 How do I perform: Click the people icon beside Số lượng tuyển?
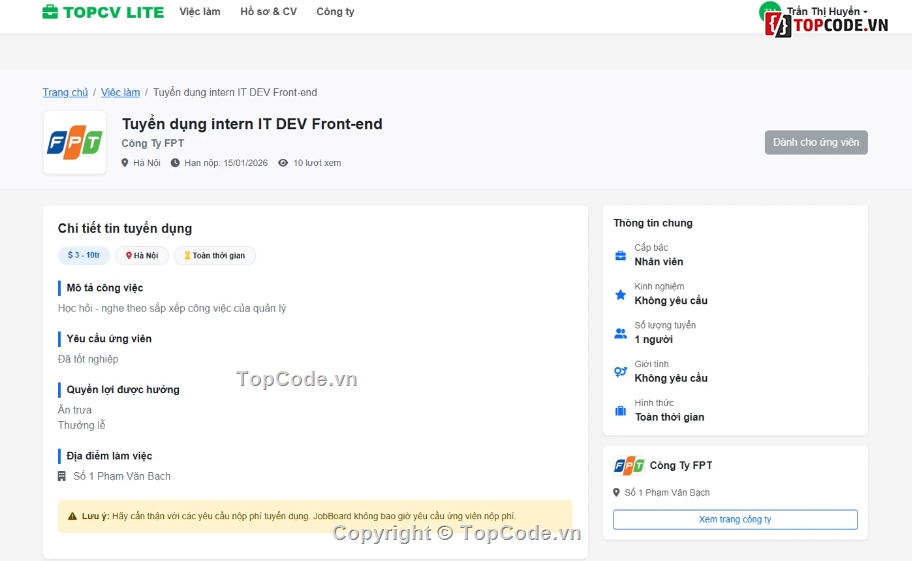coord(621,333)
